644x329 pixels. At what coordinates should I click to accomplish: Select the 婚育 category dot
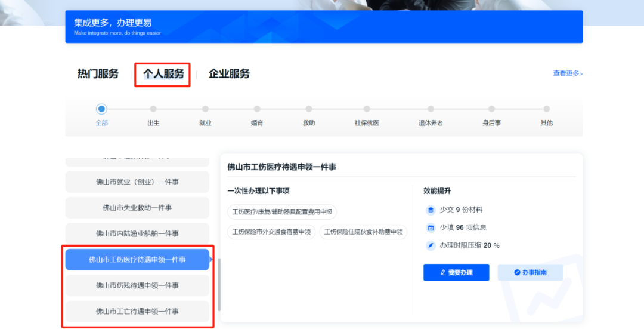click(x=256, y=109)
